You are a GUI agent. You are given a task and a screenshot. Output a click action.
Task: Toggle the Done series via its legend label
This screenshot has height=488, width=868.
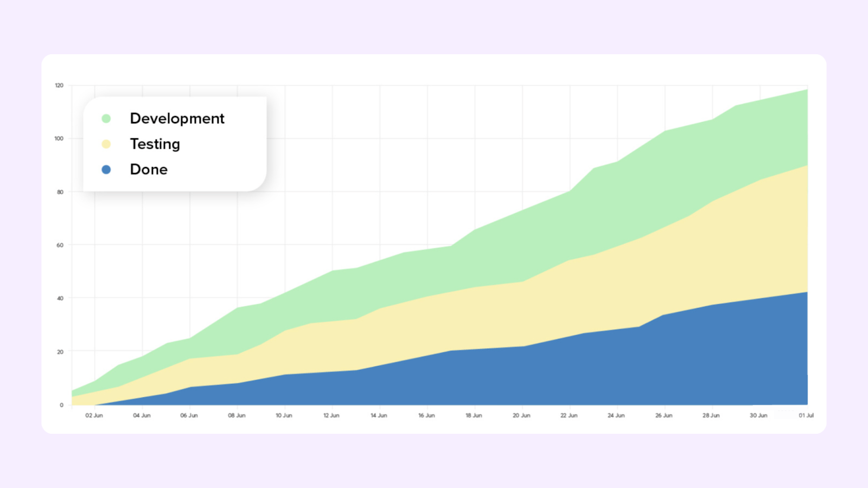(149, 170)
